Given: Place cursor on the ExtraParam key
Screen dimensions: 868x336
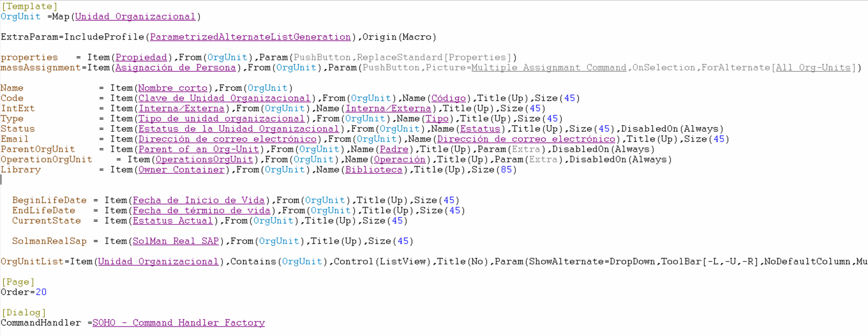Looking at the screenshot, I should 29,37.
